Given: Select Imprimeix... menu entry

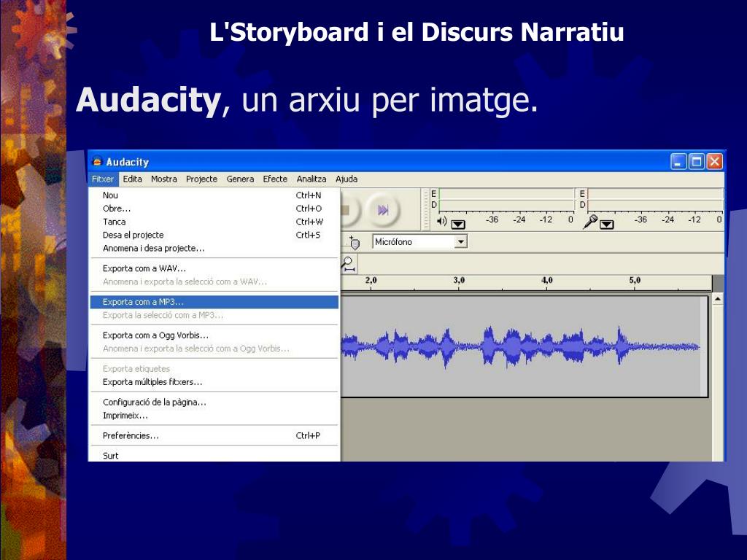Looking at the screenshot, I should pos(214,416).
